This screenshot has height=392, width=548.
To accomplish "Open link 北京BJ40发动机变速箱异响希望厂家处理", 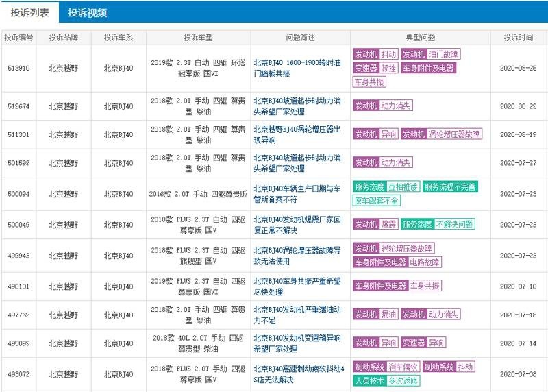I will pos(297,343).
